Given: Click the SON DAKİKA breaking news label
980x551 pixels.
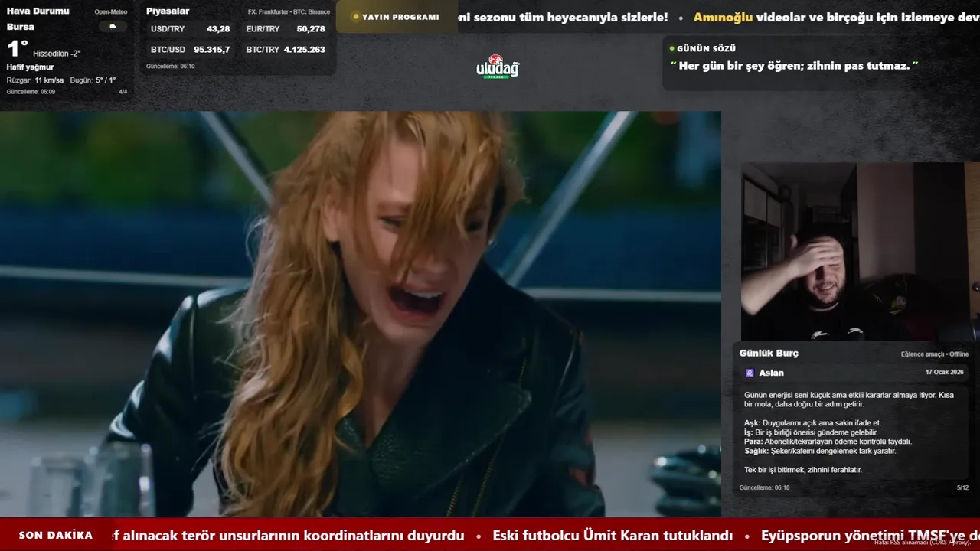Looking at the screenshot, I should point(56,536).
